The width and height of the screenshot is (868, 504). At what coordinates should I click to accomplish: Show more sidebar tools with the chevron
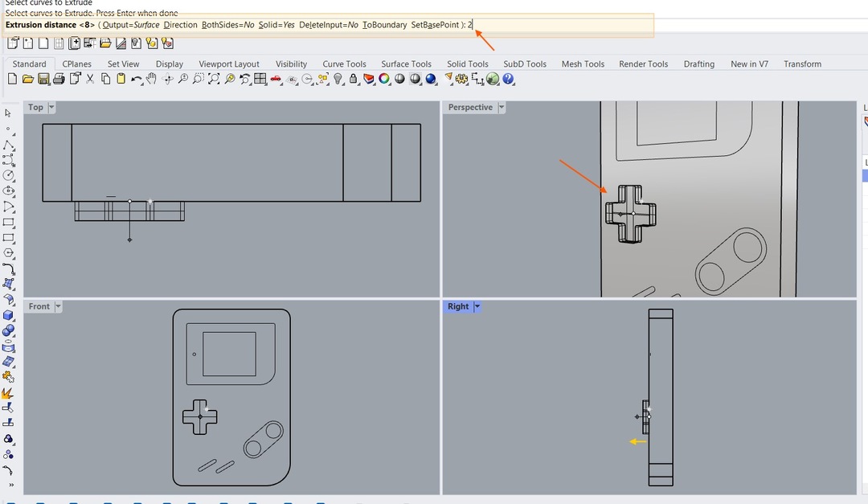click(11, 486)
